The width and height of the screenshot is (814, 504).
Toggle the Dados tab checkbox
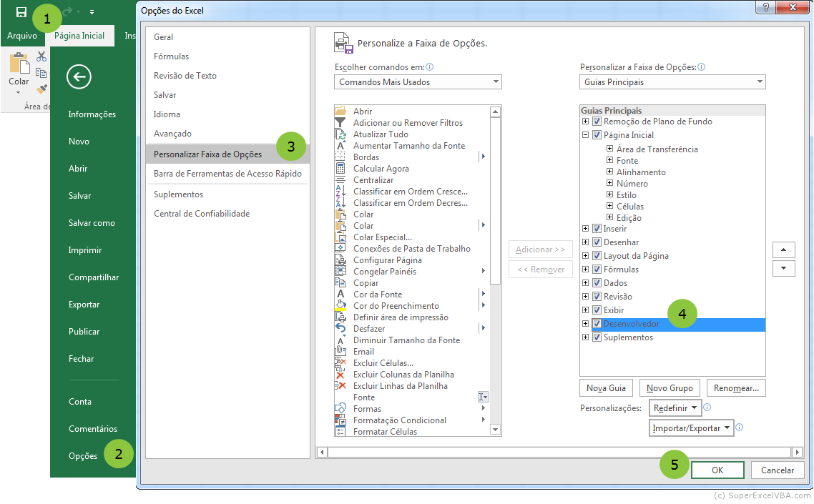coord(597,283)
